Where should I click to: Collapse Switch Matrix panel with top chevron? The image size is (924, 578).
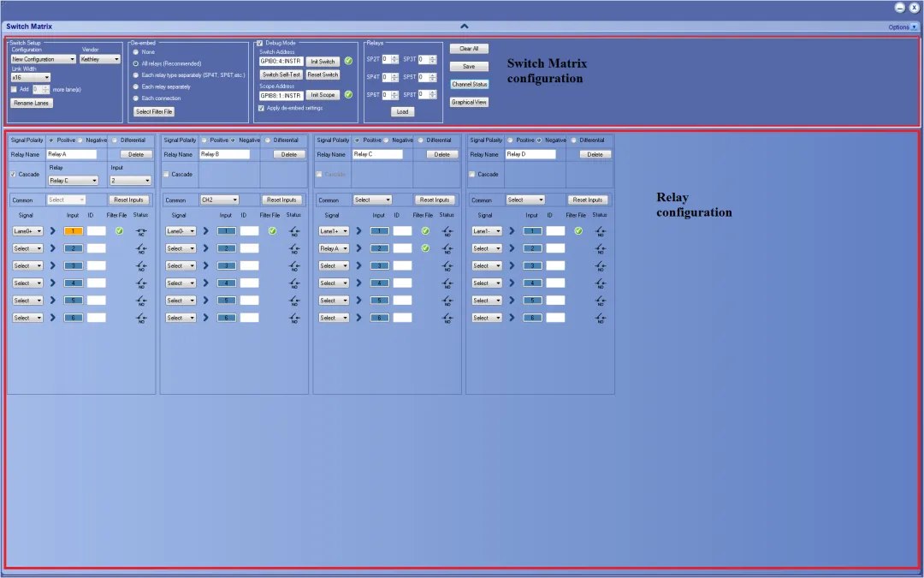(x=464, y=27)
